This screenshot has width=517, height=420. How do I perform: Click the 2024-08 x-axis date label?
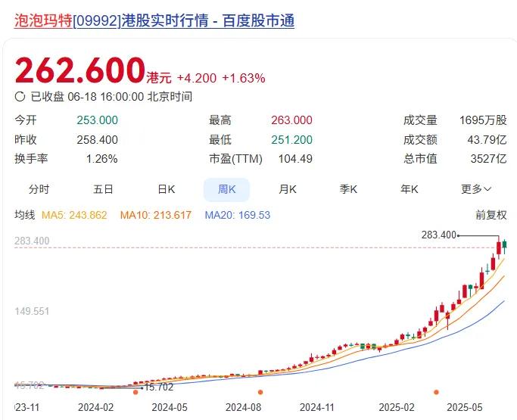coord(243,407)
